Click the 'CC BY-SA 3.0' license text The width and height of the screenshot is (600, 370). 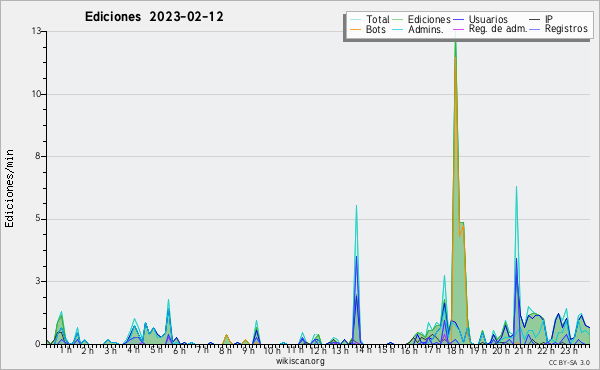pyautogui.click(x=569, y=362)
